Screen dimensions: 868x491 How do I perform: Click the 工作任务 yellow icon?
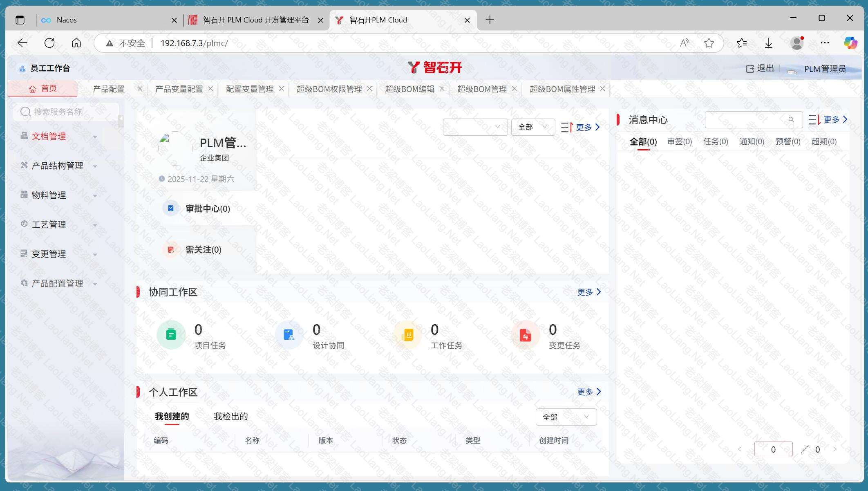click(x=407, y=335)
